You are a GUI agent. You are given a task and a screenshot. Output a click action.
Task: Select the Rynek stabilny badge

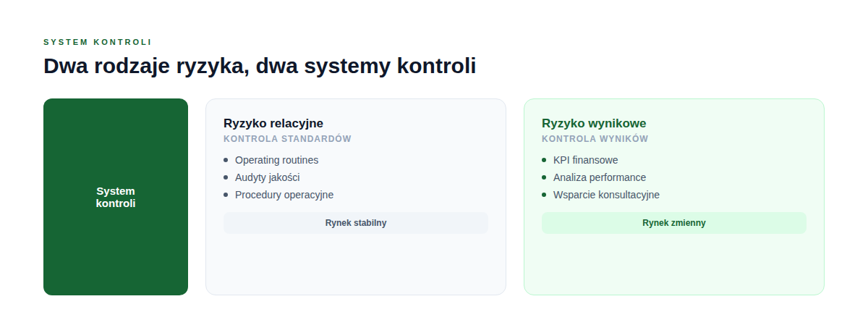pyautogui.click(x=356, y=223)
